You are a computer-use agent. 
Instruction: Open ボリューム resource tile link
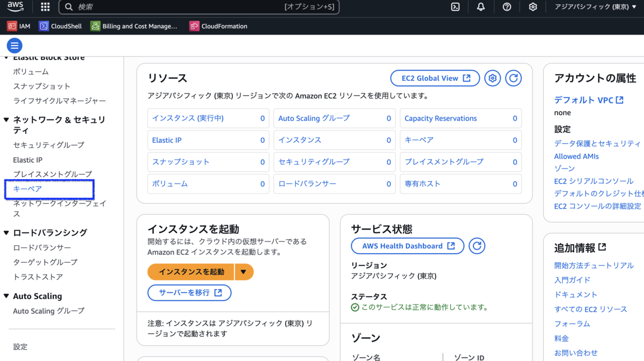click(170, 183)
